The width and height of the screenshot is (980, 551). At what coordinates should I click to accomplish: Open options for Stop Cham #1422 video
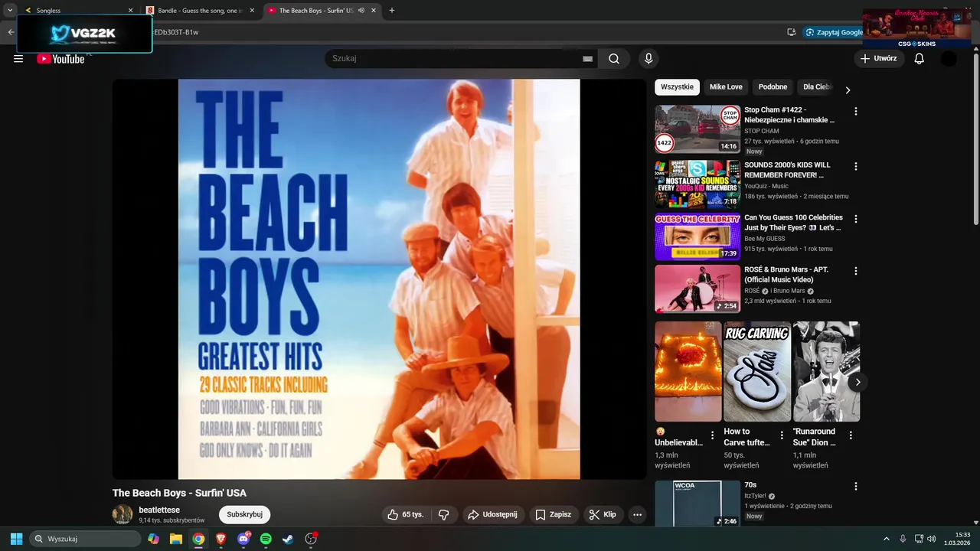click(855, 112)
